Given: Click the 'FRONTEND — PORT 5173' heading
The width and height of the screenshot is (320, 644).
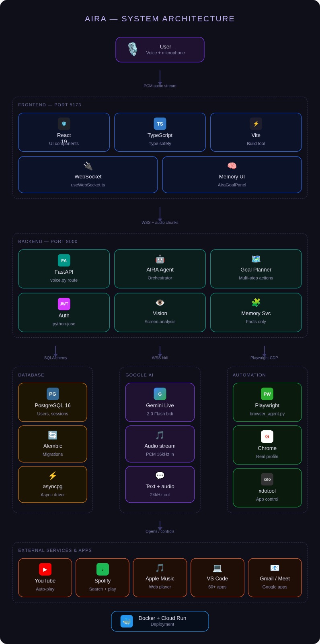Looking at the screenshot, I should coord(50,105).
